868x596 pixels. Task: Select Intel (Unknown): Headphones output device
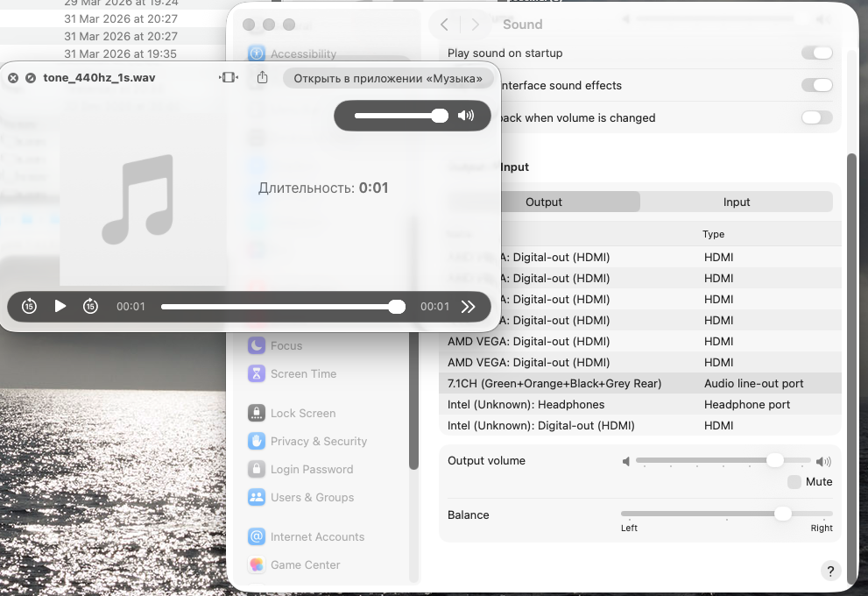pos(640,404)
